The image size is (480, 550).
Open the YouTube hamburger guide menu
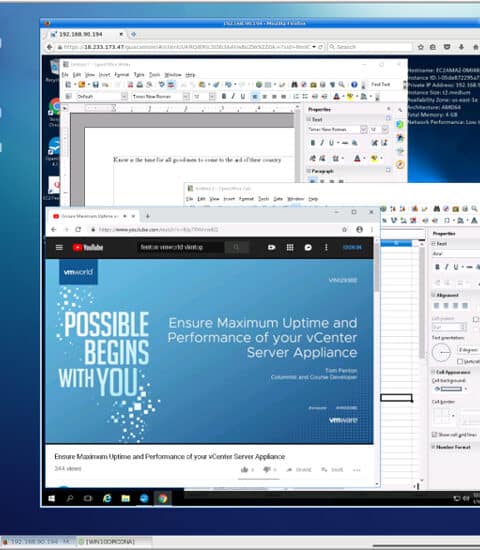[59, 247]
